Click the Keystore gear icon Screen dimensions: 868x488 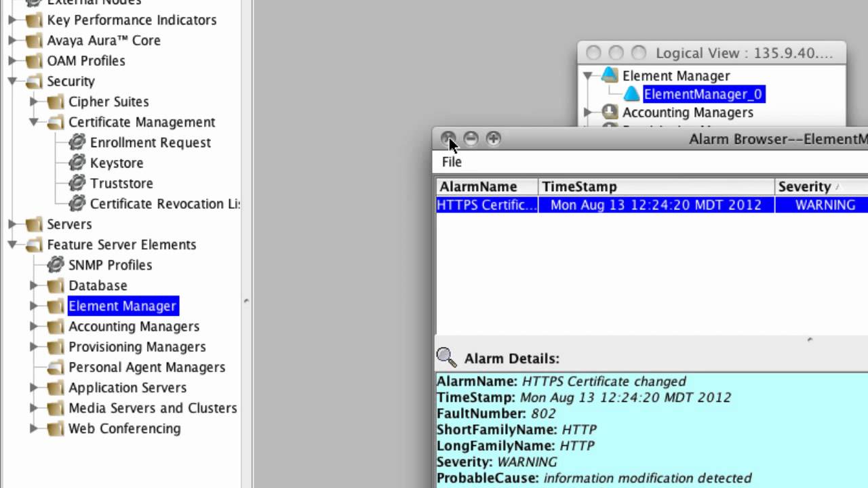click(77, 163)
